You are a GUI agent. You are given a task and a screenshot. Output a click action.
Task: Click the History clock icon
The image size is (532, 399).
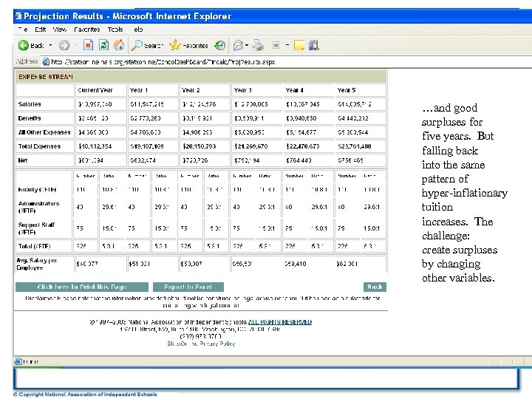tap(220, 45)
